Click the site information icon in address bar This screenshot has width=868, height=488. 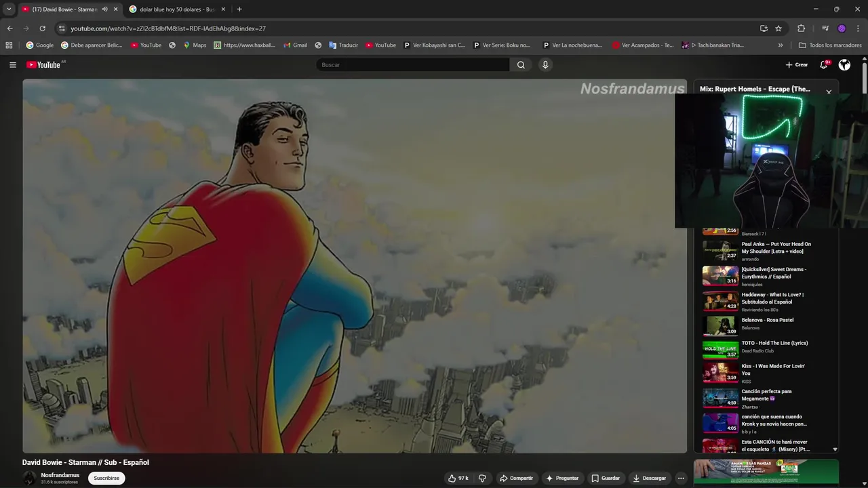tap(62, 28)
